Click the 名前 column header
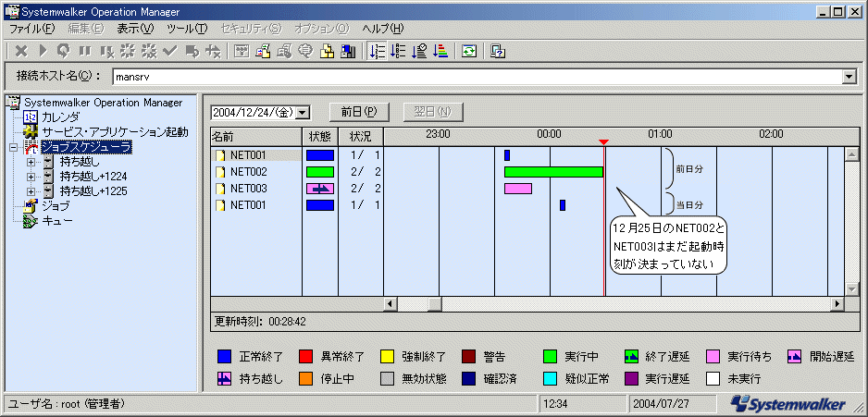The height and width of the screenshot is (417, 868). (x=256, y=136)
